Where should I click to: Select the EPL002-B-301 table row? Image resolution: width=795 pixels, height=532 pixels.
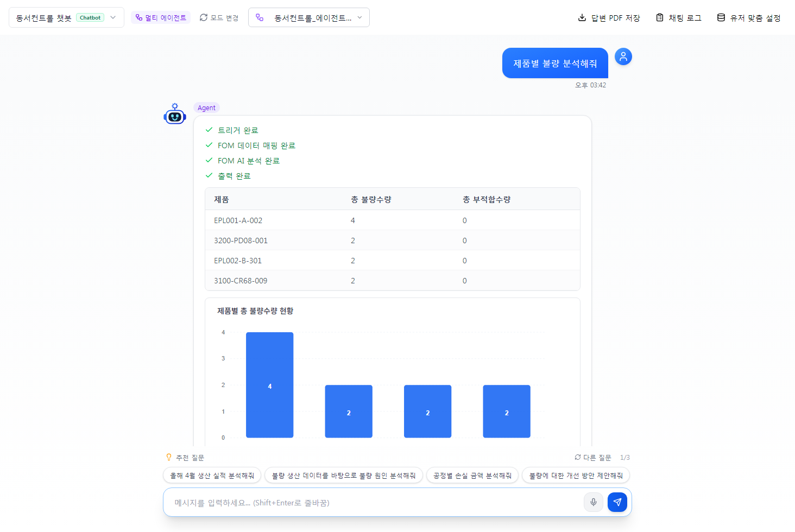tap(393, 261)
